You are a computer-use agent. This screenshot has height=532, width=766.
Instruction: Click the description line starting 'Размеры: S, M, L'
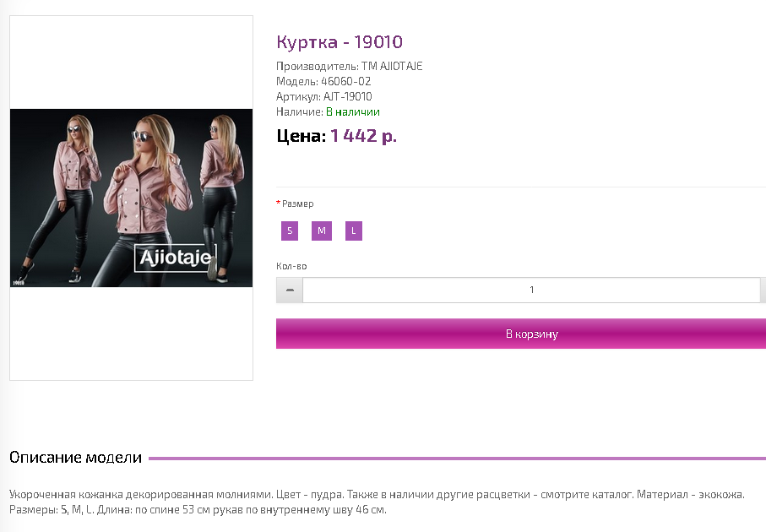click(198, 510)
